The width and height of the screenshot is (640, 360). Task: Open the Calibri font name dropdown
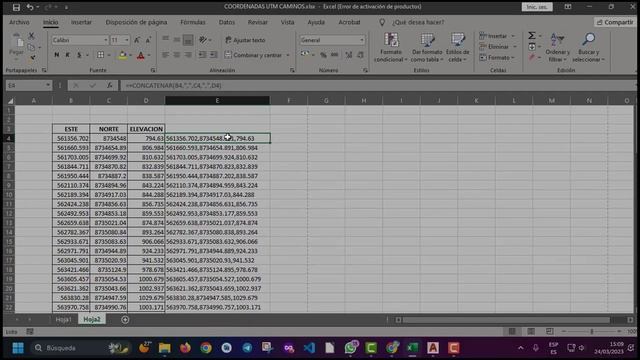point(106,40)
